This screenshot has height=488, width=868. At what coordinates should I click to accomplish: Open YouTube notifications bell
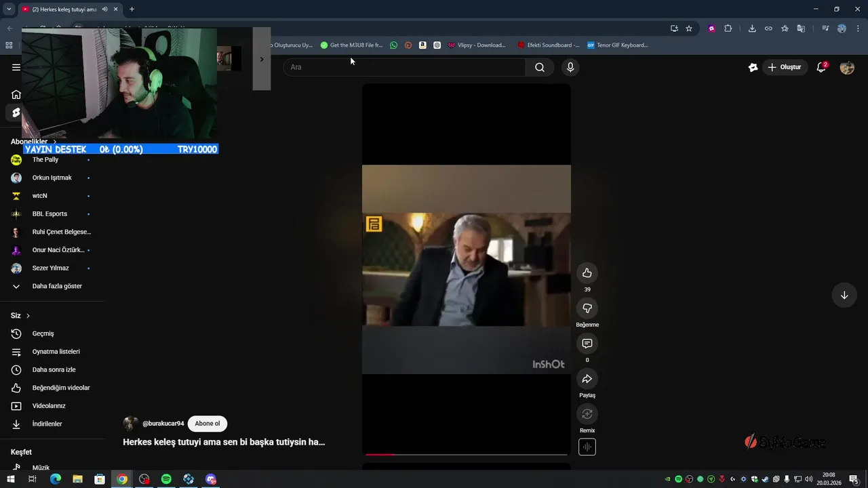(821, 67)
